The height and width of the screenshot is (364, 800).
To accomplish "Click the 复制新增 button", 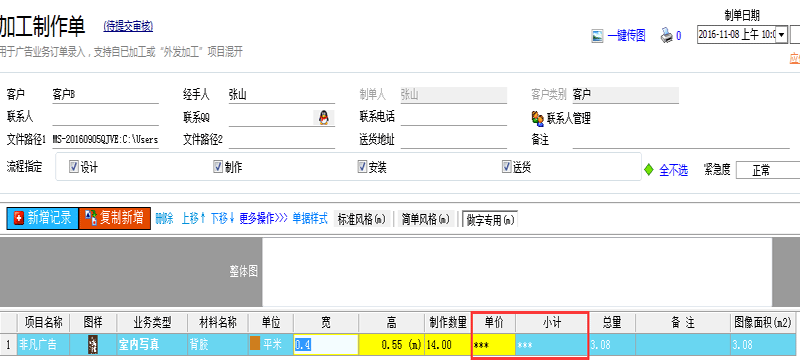I will tap(115, 218).
